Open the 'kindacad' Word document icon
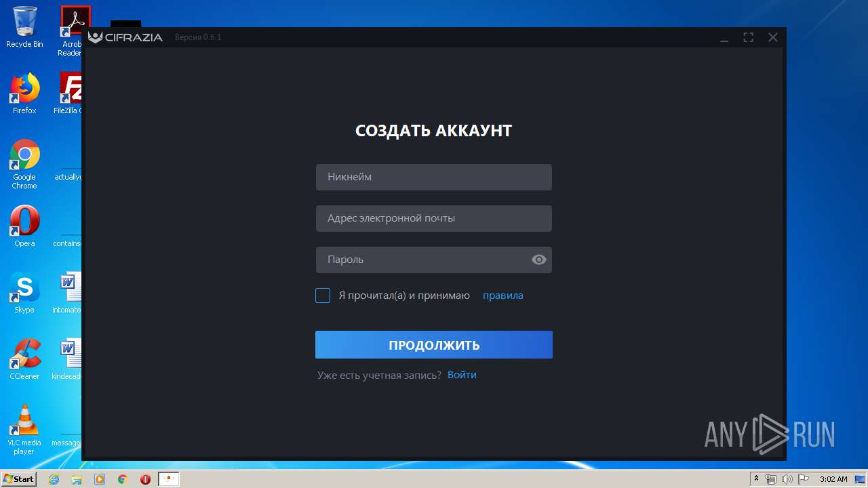The height and width of the screenshot is (488, 868). 68,359
